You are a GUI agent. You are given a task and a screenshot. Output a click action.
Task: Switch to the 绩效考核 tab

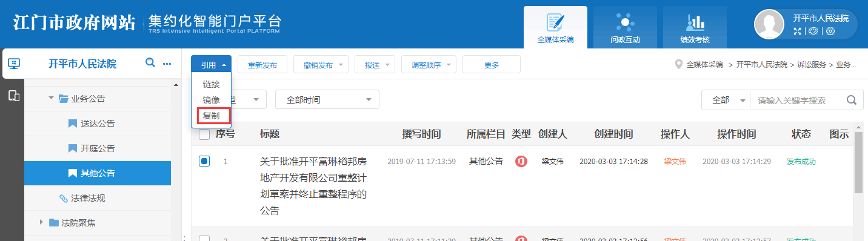click(x=695, y=27)
